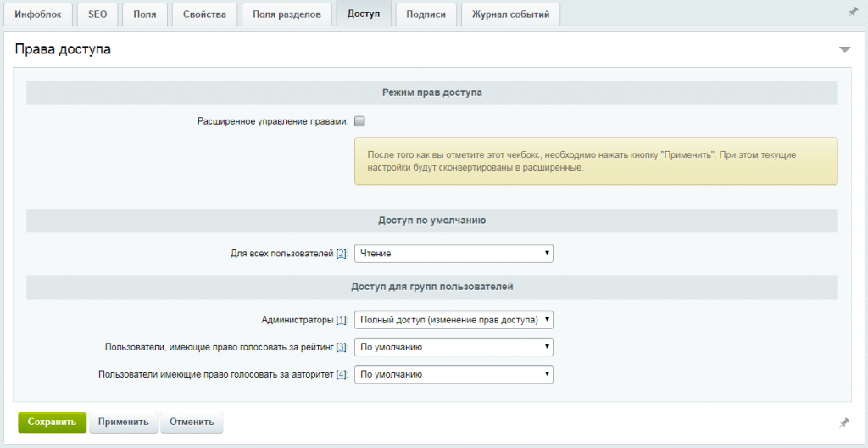Follow the group link [3] for рейтинг voters
Screen dimensions: 868x448
coord(342,347)
